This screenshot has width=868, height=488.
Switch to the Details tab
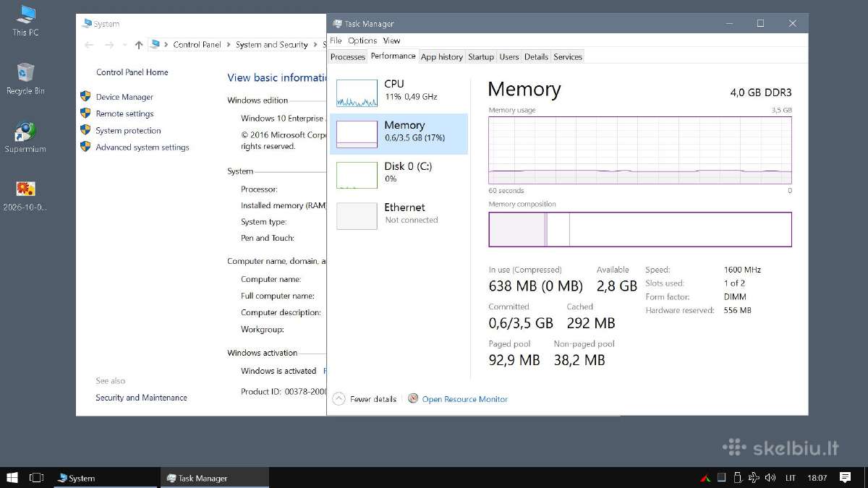tap(536, 57)
